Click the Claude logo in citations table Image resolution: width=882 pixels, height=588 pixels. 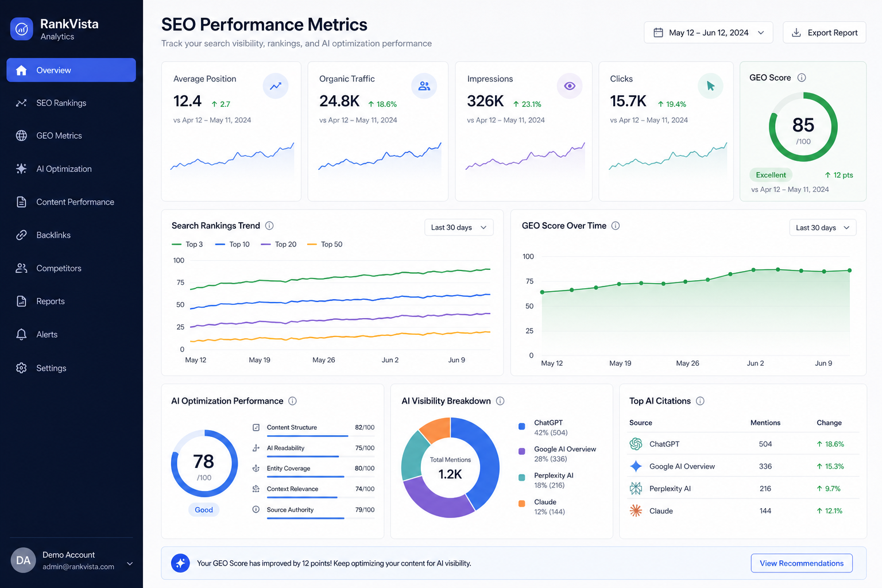pos(636,510)
